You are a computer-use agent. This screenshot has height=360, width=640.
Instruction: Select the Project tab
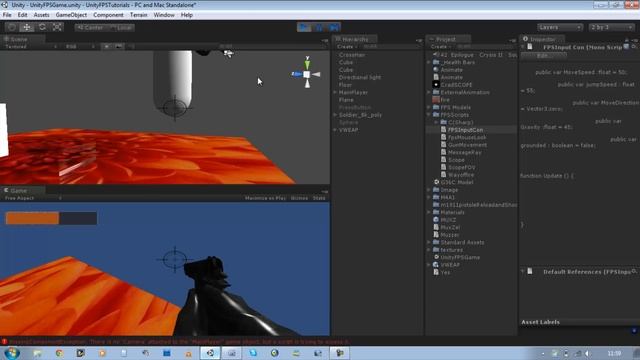click(449, 39)
